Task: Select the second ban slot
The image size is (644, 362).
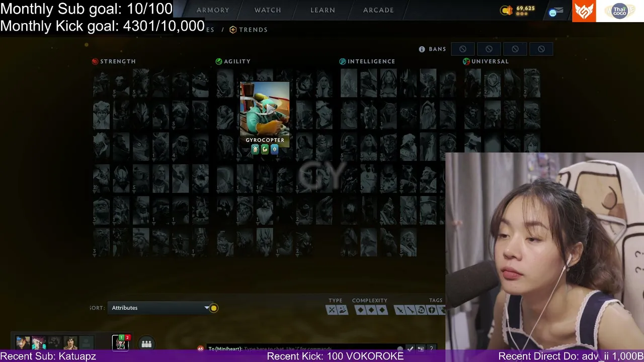Action: (x=489, y=49)
